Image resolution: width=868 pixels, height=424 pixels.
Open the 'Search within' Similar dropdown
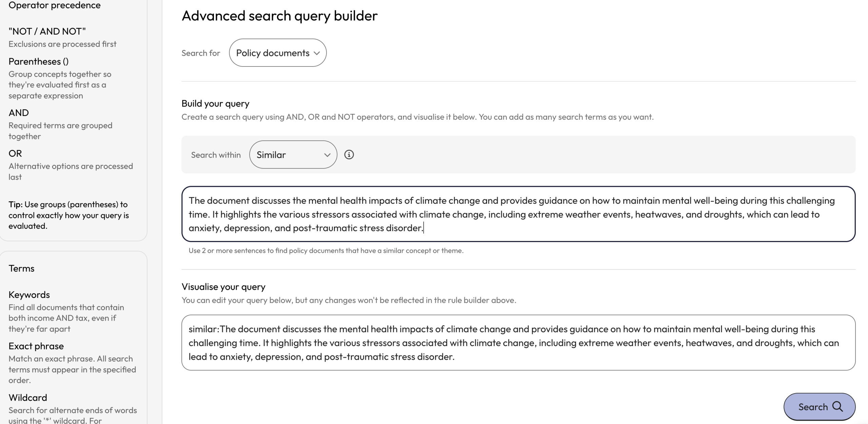[293, 155]
